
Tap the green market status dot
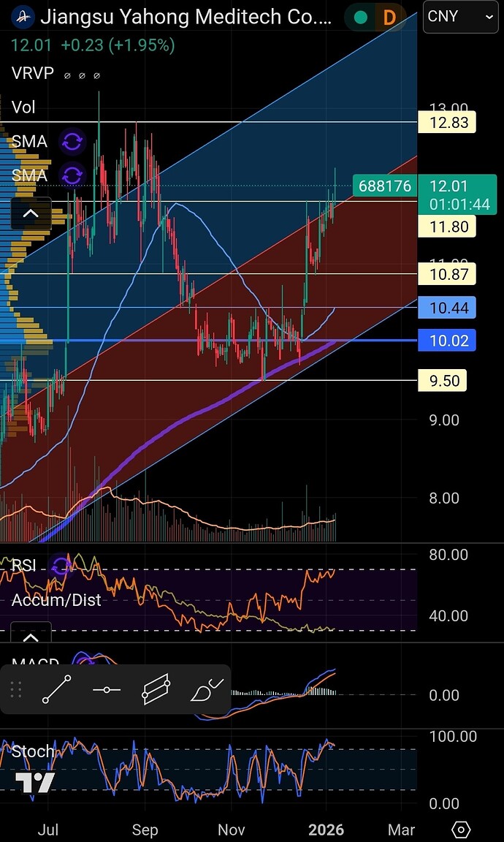(x=361, y=18)
